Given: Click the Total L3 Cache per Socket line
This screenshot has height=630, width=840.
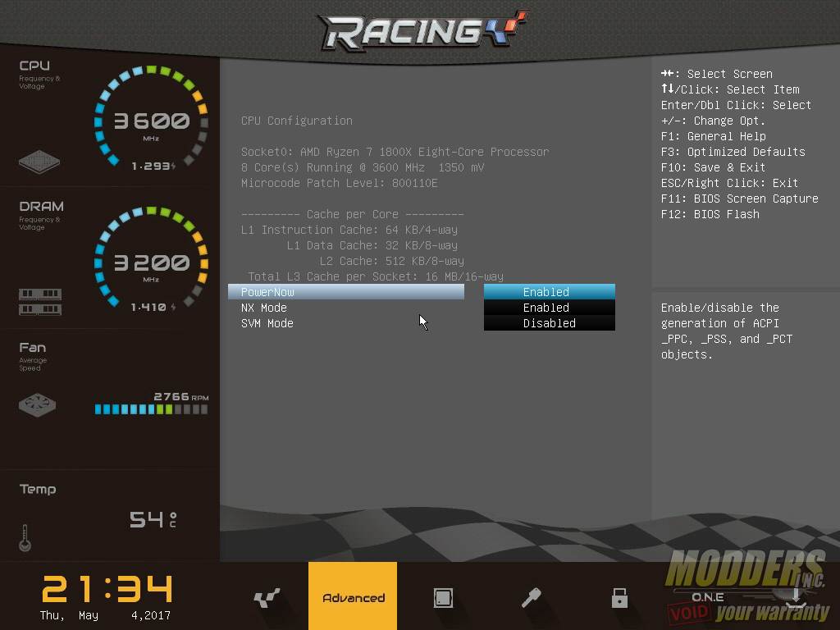Looking at the screenshot, I should click(x=376, y=276).
